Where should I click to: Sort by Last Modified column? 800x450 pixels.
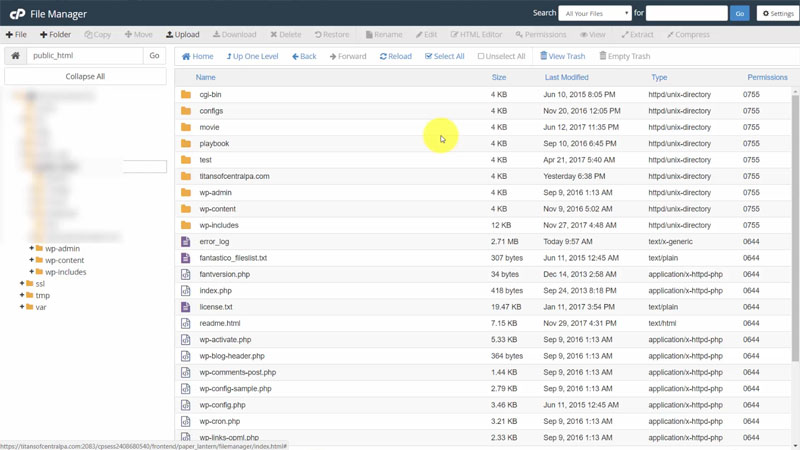pyautogui.click(x=566, y=77)
